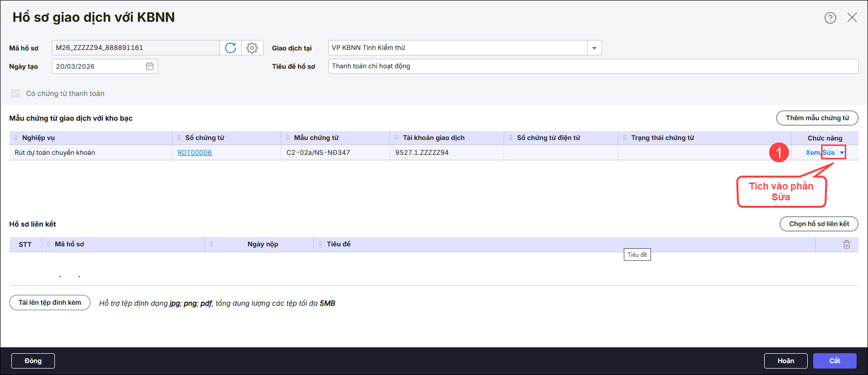Click the Thêm mẫu chứng từ button

(x=817, y=118)
